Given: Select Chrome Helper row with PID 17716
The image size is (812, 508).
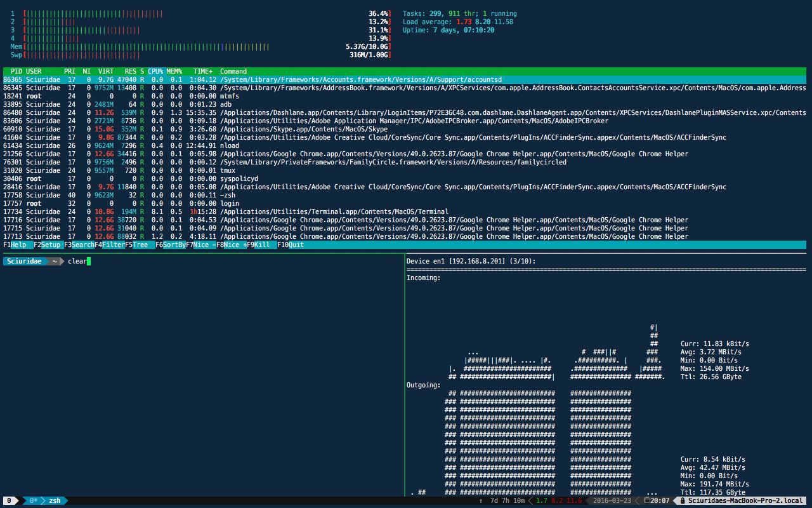Looking at the screenshot, I should 405,220.
